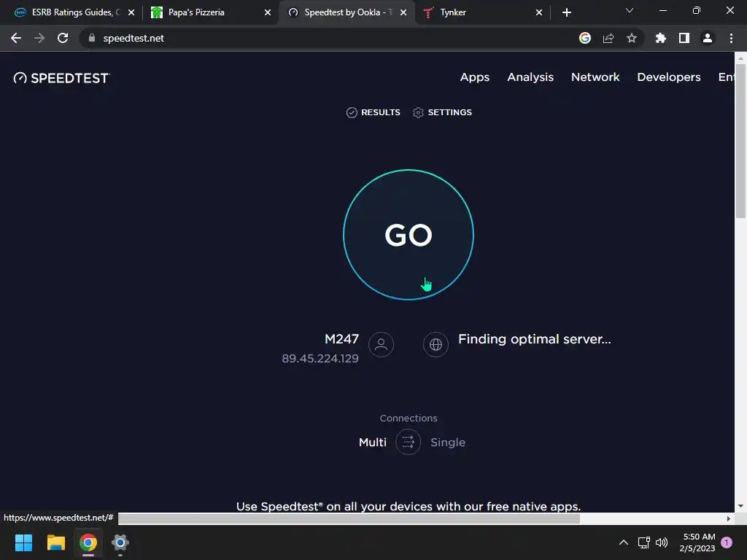This screenshot has height=560, width=747.
Task: Open Chrome extensions puzzle icon
Action: click(661, 38)
